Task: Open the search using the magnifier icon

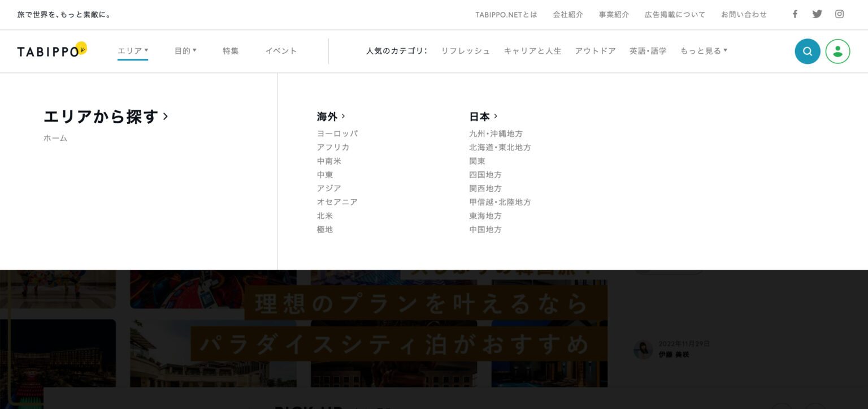Action: [807, 51]
